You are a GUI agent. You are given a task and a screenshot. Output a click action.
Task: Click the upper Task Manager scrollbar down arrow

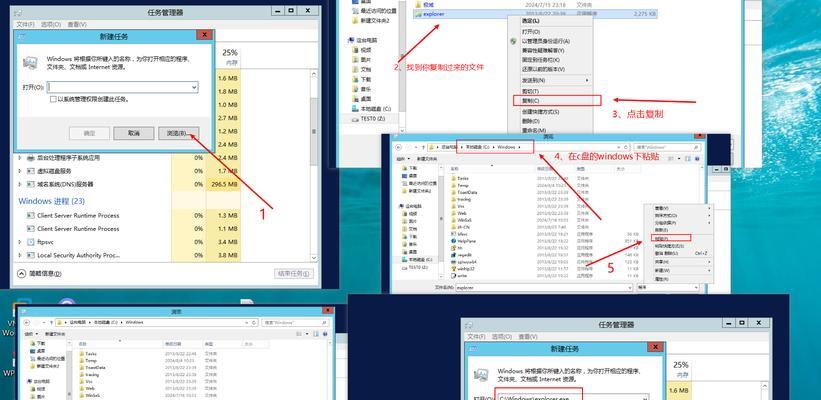click(x=314, y=258)
